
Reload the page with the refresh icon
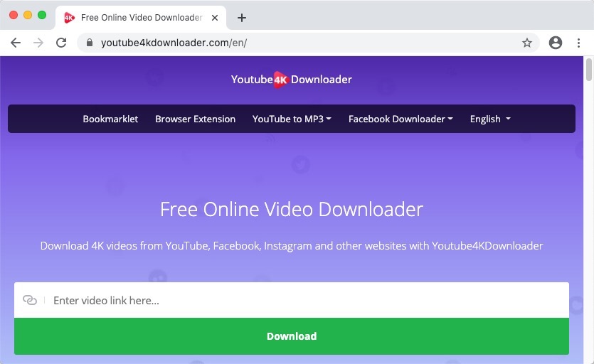61,43
